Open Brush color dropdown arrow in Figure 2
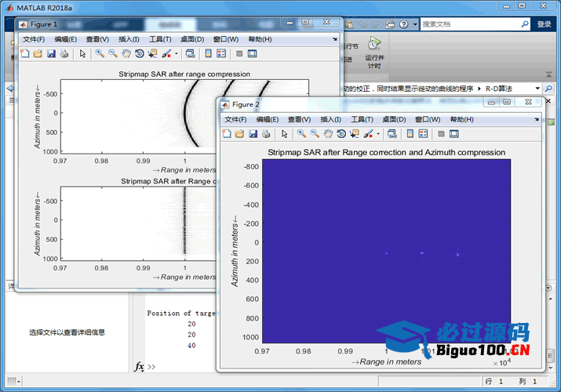Screen dimensions: 561x392 coord(378,134)
